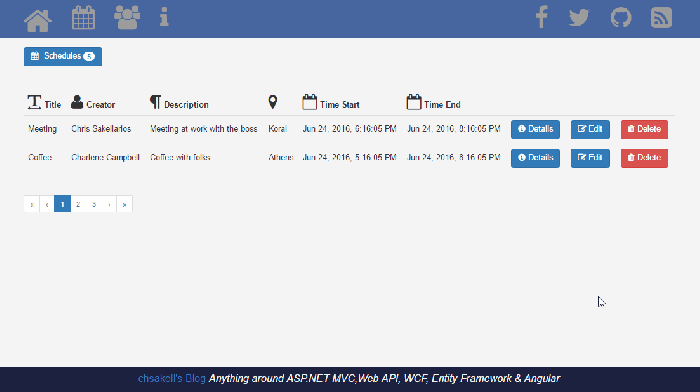Edit the Meeting schedule

(x=590, y=129)
